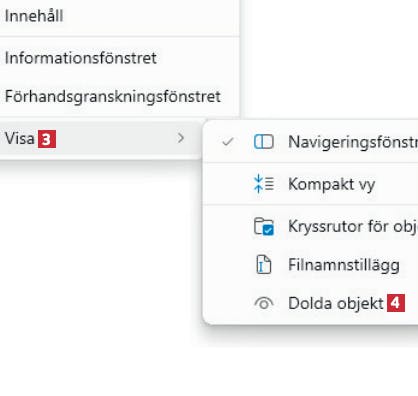Select the Innehåll view option
The width and height of the screenshot is (418, 396).
coord(34,16)
